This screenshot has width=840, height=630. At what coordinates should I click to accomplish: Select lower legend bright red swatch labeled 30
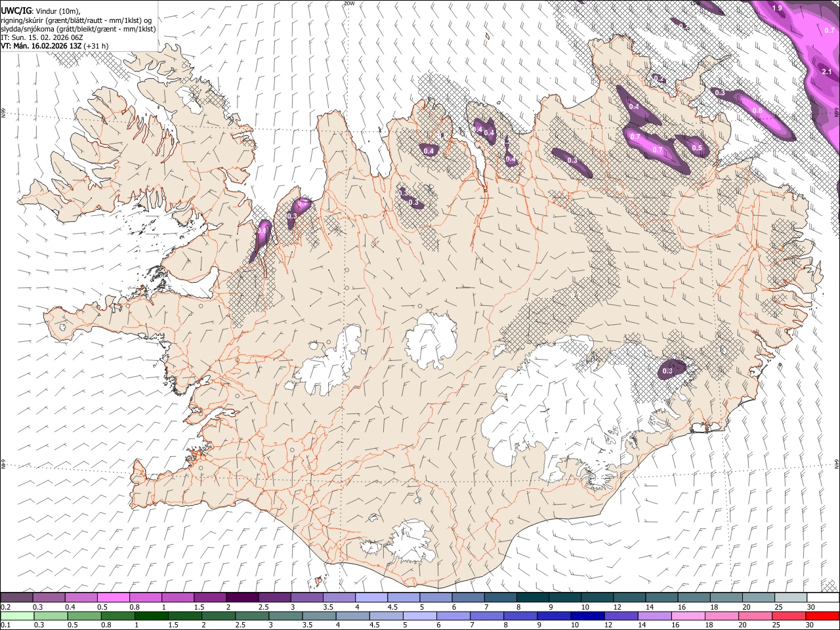coord(822,616)
